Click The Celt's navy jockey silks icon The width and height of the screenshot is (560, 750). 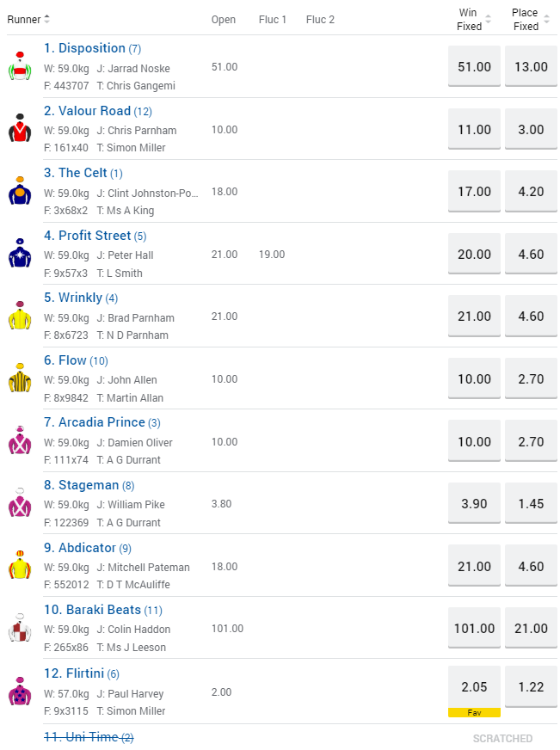click(x=20, y=192)
